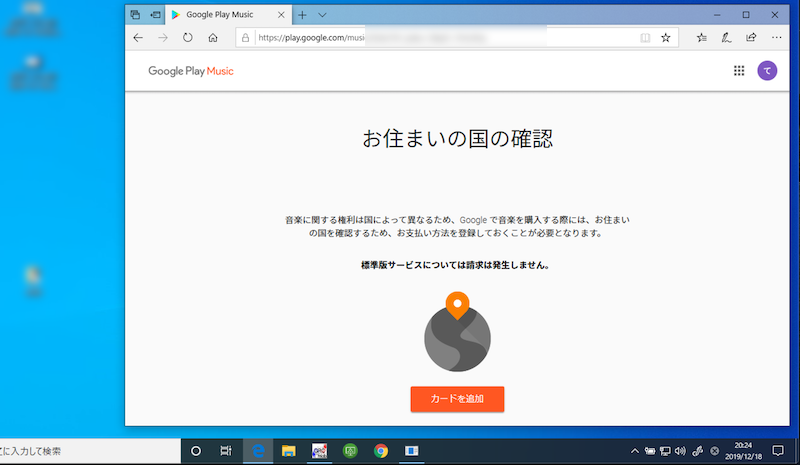Open a new tab with plus button
Viewport: 800px width, 465px height.
302,15
